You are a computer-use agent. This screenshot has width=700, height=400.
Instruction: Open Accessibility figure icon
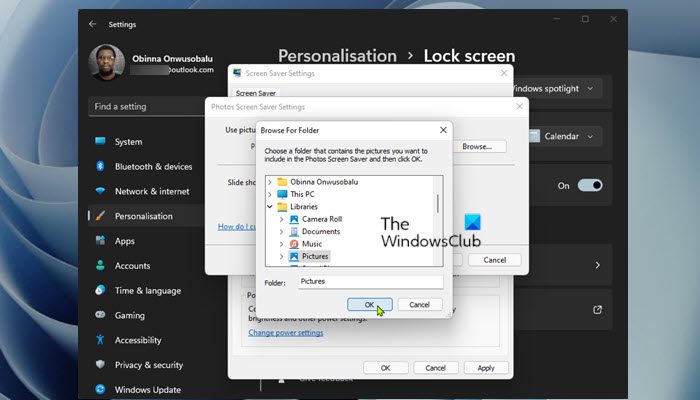[x=100, y=340]
